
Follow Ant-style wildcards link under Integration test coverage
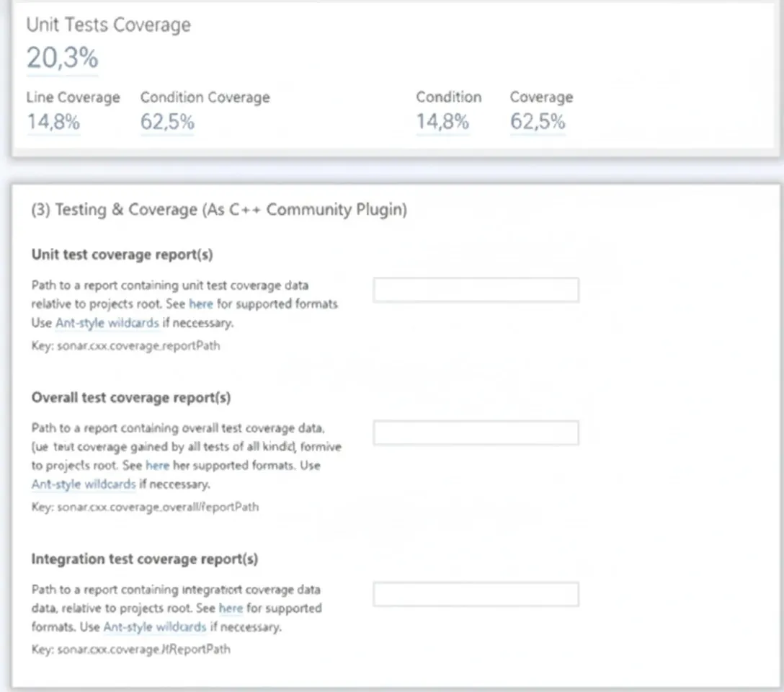coord(155,627)
